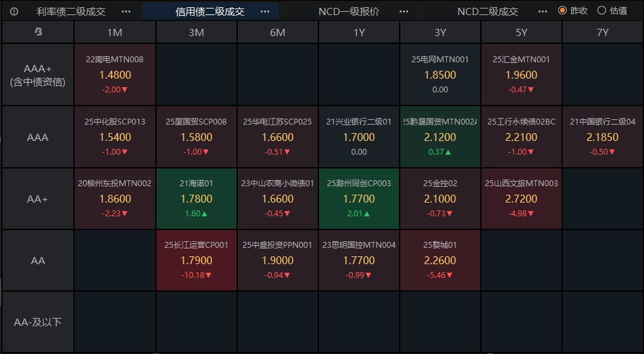Select the 估值 radio button
The width and height of the screenshot is (644, 354).
[601, 10]
